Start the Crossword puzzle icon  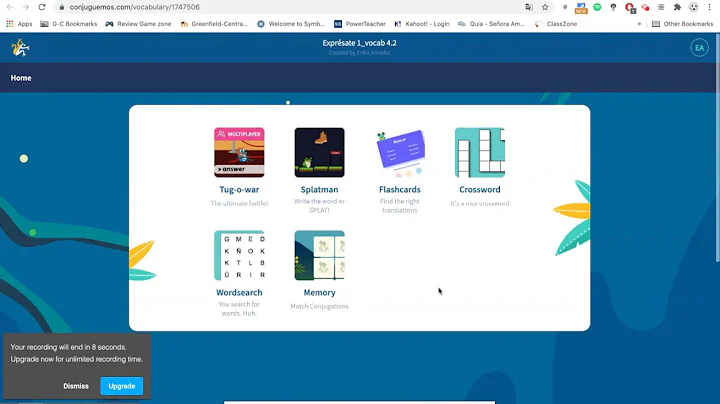pos(480,152)
